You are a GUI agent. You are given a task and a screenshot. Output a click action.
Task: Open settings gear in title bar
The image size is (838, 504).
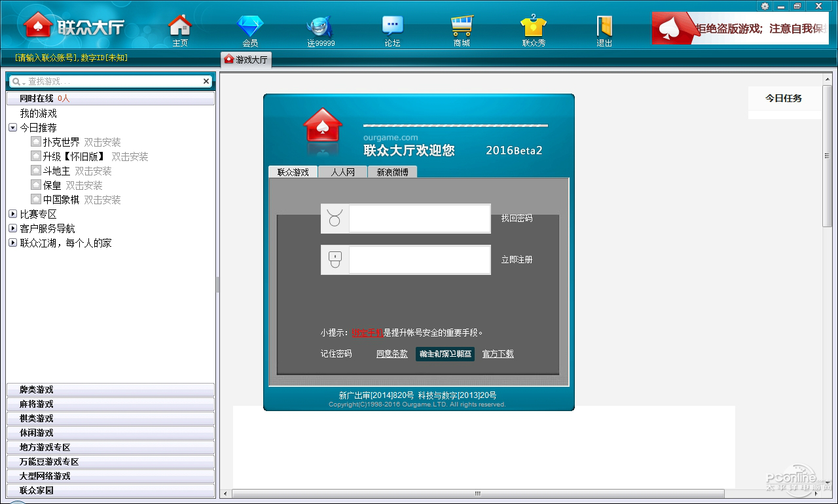[765, 6]
